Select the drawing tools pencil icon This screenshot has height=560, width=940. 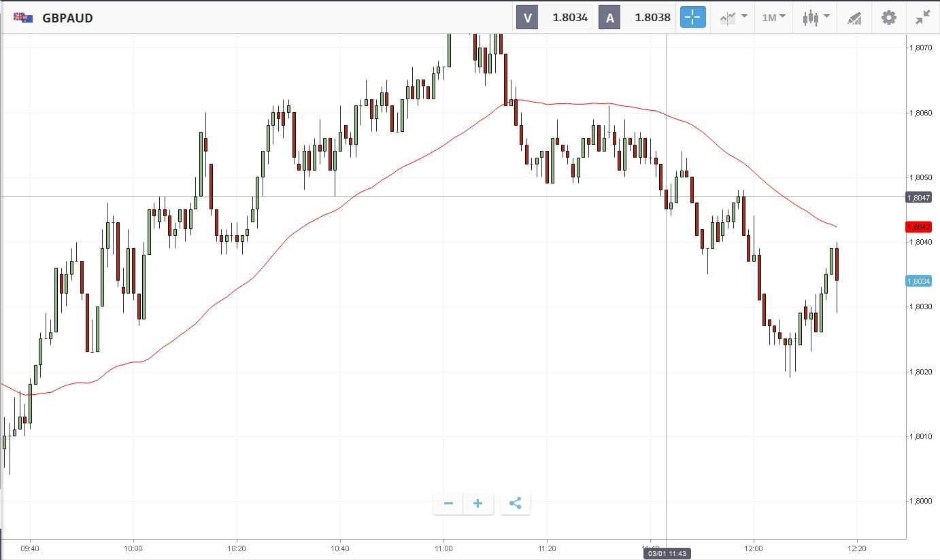coord(854,18)
